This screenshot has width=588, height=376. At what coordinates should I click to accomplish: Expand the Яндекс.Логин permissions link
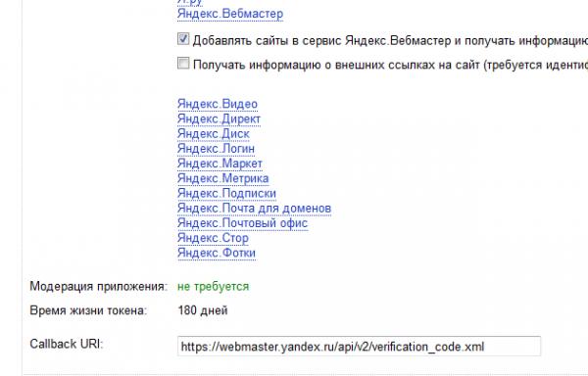tap(216, 149)
